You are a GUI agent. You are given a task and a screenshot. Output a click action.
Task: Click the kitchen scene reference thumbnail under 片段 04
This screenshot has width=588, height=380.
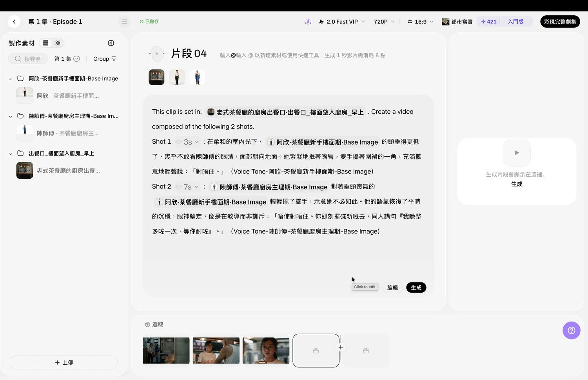[156, 77]
